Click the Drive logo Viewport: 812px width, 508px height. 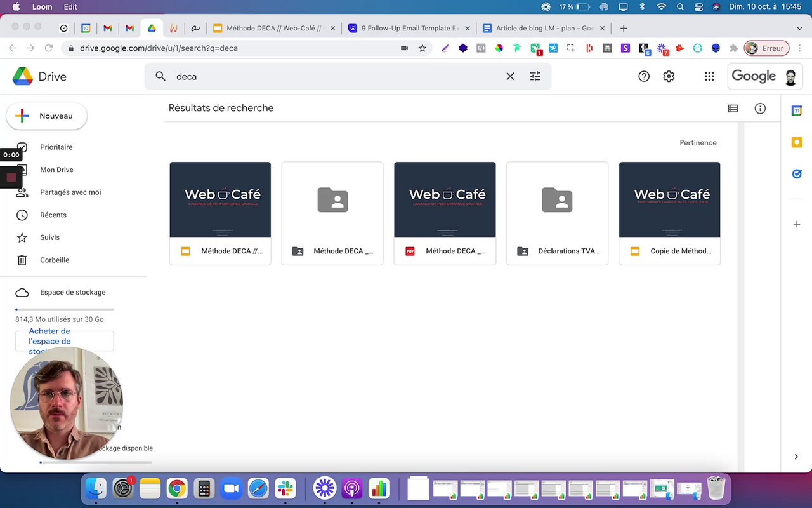point(39,76)
